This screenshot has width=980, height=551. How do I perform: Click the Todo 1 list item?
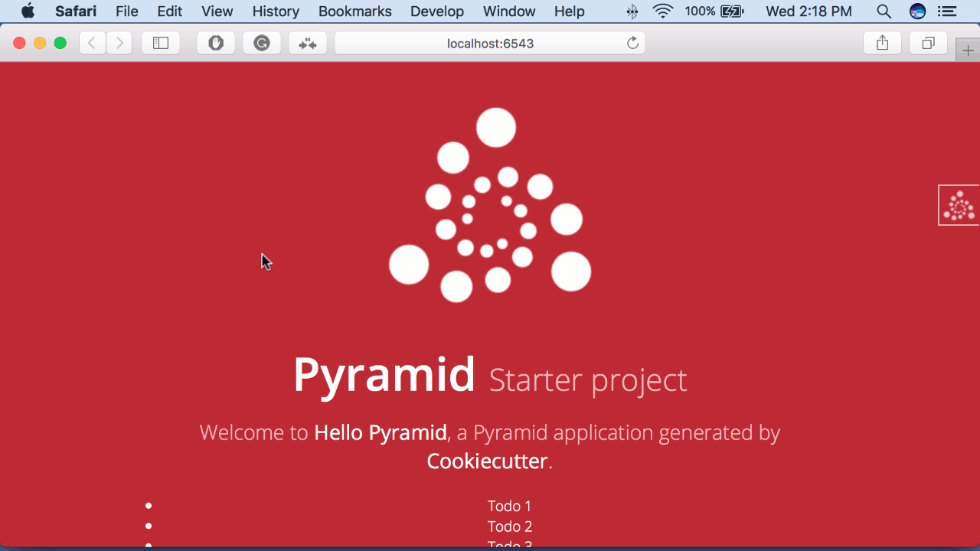point(509,506)
